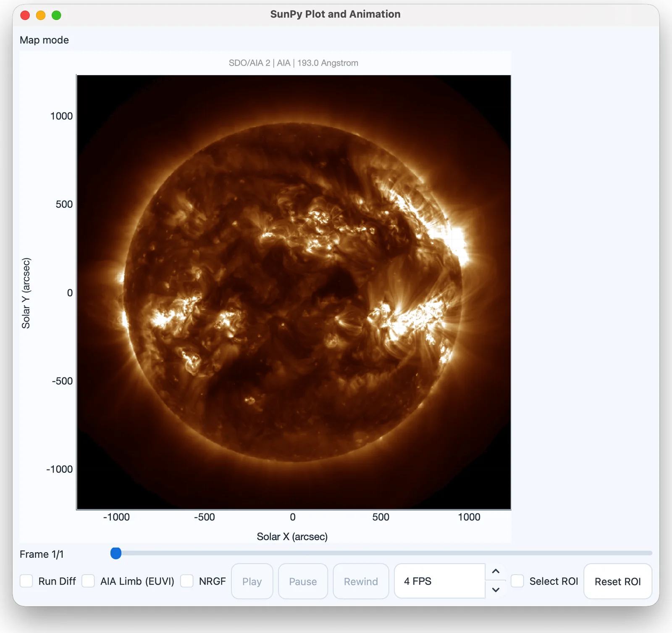This screenshot has width=672, height=633.
Task: Click the Pause button
Action: [303, 581]
